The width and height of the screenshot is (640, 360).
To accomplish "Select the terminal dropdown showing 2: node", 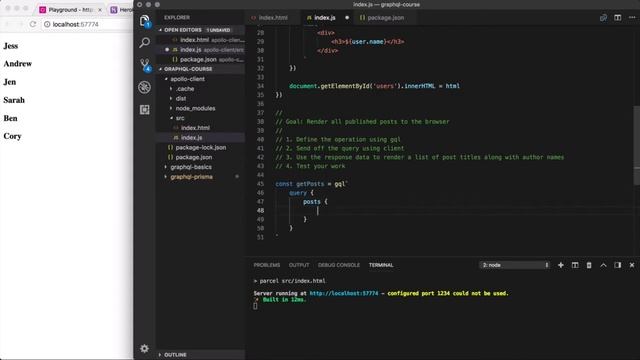I will coord(515,265).
